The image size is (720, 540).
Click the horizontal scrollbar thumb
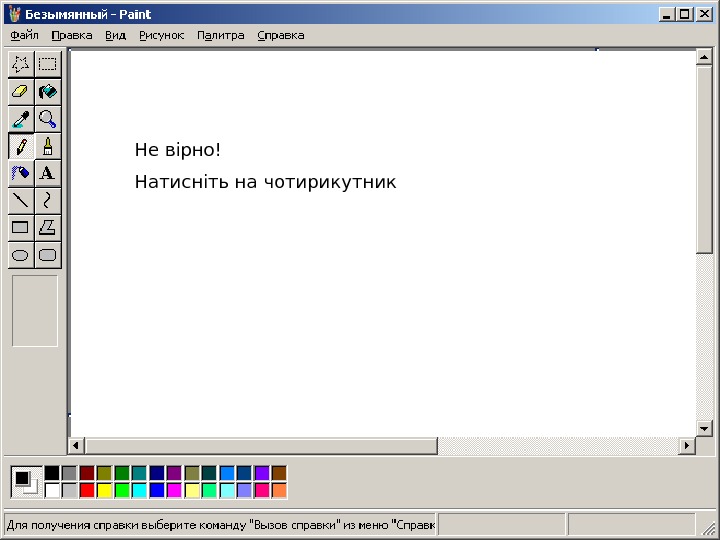click(x=261, y=445)
